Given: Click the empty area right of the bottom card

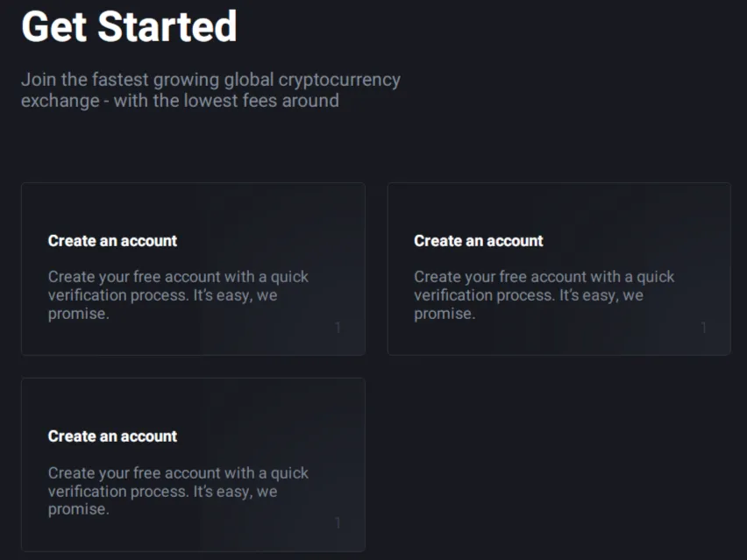Looking at the screenshot, I should coord(559,464).
